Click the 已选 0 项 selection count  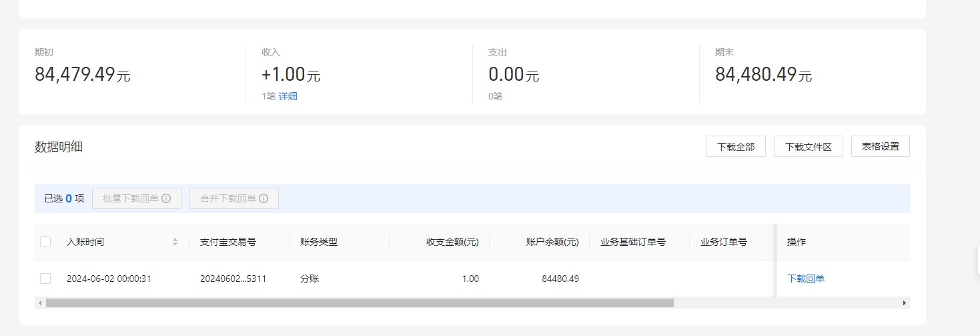(x=64, y=198)
